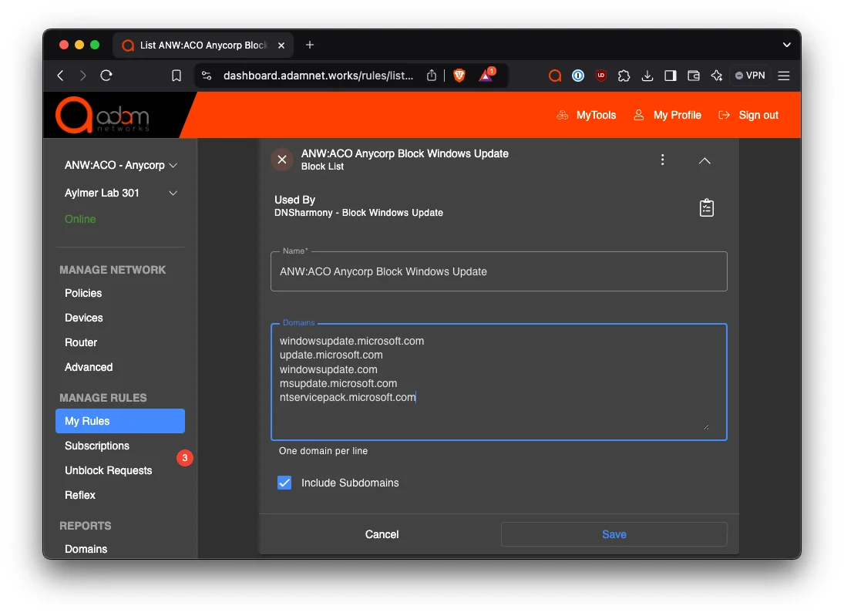Open the downloads icon in the toolbar
844x616 pixels.
click(647, 76)
